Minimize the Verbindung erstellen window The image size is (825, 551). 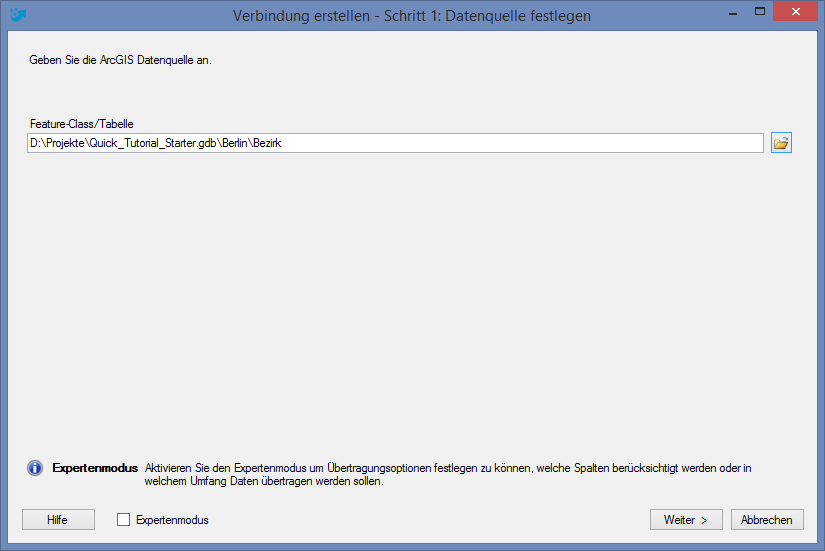pos(732,12)
